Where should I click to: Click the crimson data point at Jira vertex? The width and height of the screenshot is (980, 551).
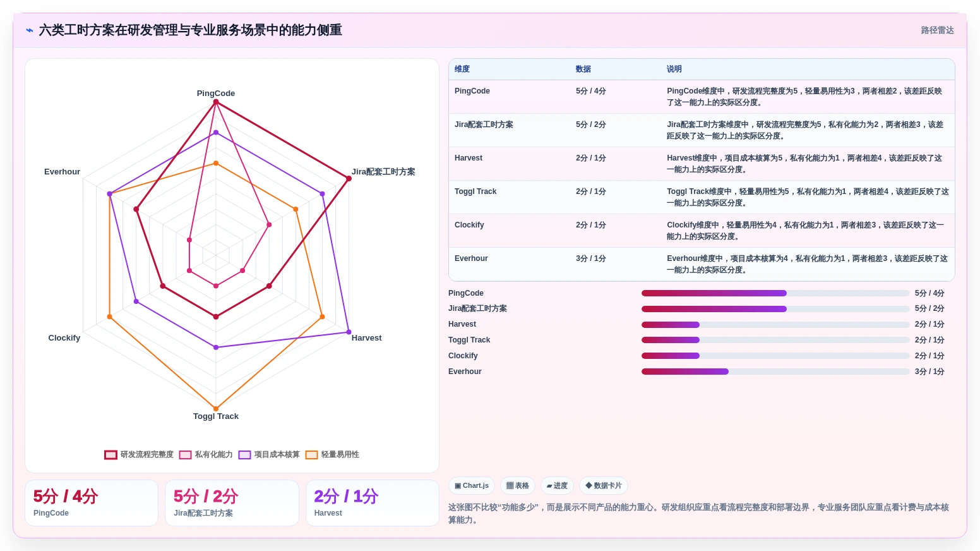point(349,179)
